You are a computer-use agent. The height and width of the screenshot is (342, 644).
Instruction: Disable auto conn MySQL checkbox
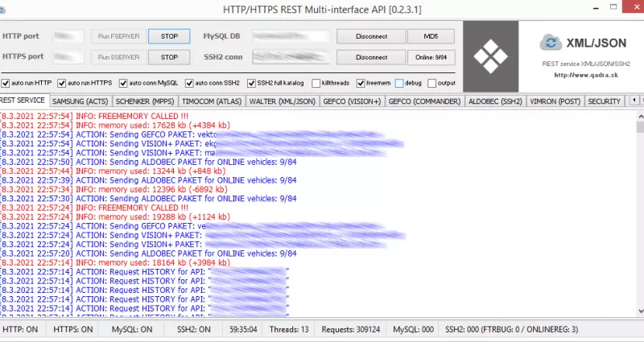(x=123, y=83)
